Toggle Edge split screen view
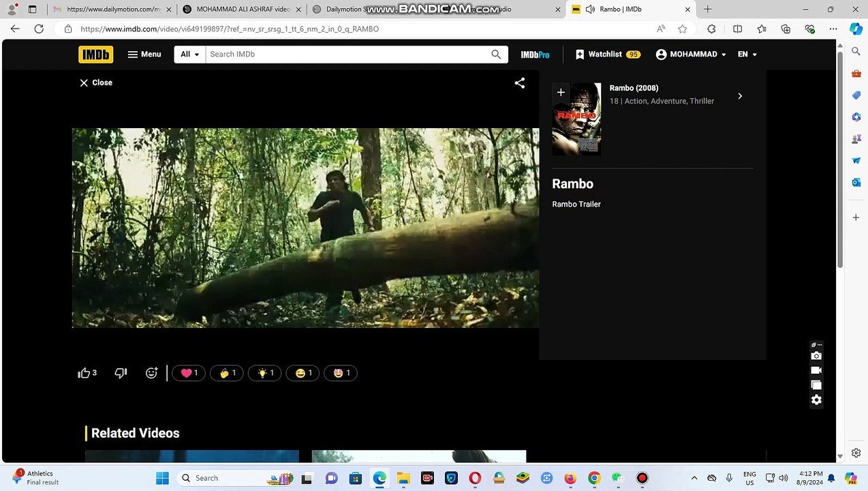The height and width of the screenshot is (491, 868). 737,29
